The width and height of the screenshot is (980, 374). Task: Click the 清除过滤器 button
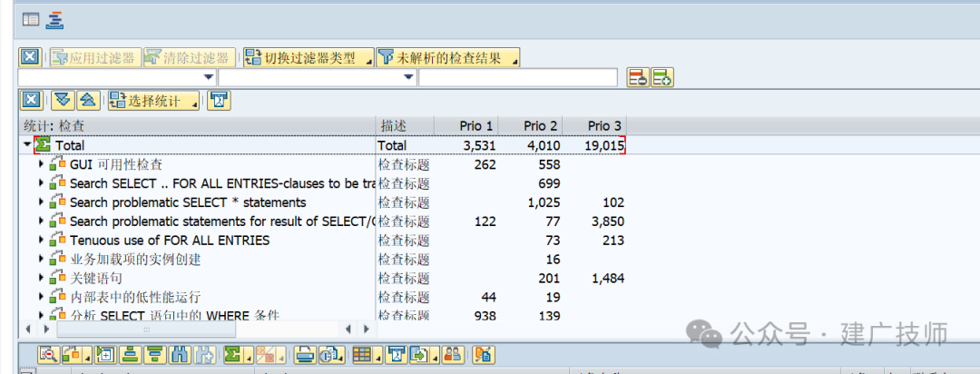click(x=190, y=58)
